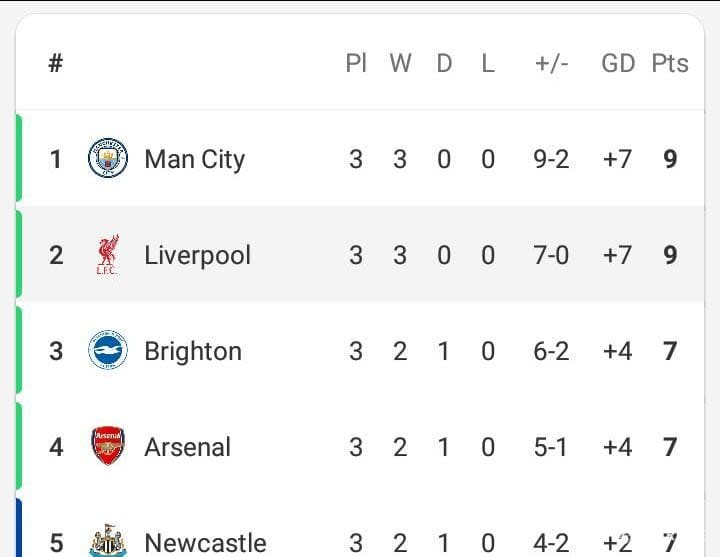Image resolution: width=720 pixels, height=557 pixels.
Task: Click the Brighton club crest
Action: (108, 349)
